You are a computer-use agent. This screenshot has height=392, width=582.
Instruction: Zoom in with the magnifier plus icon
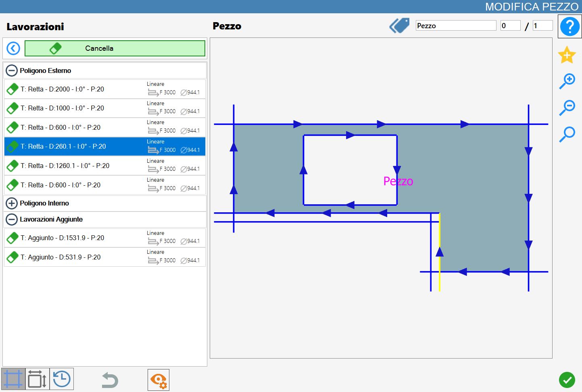[x=567, y=81]
